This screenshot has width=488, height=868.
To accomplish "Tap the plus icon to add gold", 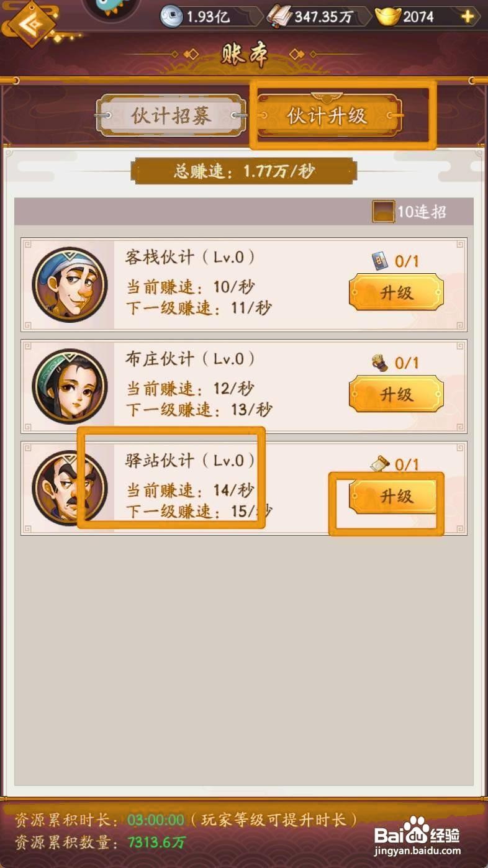I will tap(468, 16).
